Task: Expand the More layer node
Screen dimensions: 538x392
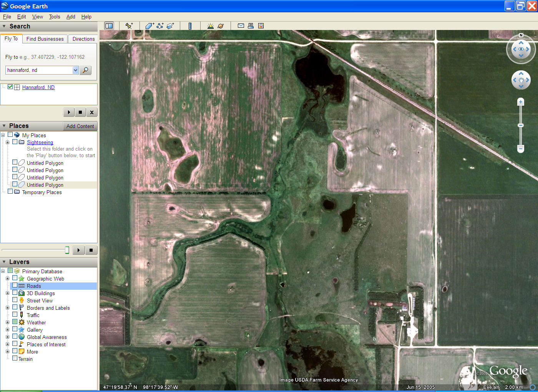Action: 7,352
